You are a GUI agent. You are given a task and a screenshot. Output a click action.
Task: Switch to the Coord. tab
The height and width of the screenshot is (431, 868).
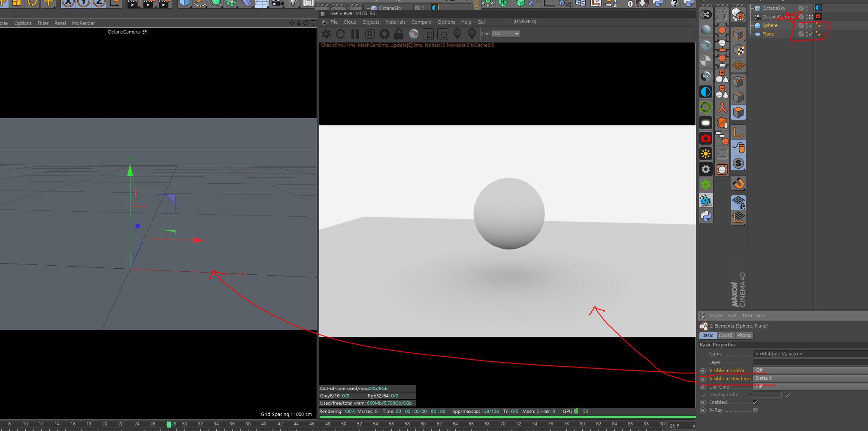point(726,336)
